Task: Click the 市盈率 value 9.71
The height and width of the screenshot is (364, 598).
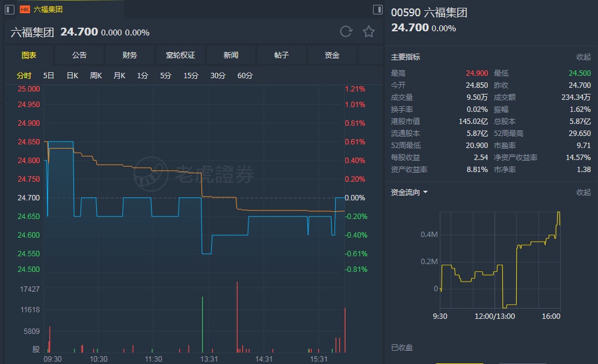Action: click(584, 146)
